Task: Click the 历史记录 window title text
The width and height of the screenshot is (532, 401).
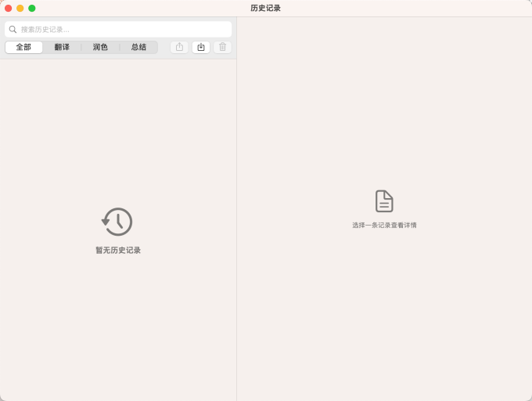Action: point(265,8)
